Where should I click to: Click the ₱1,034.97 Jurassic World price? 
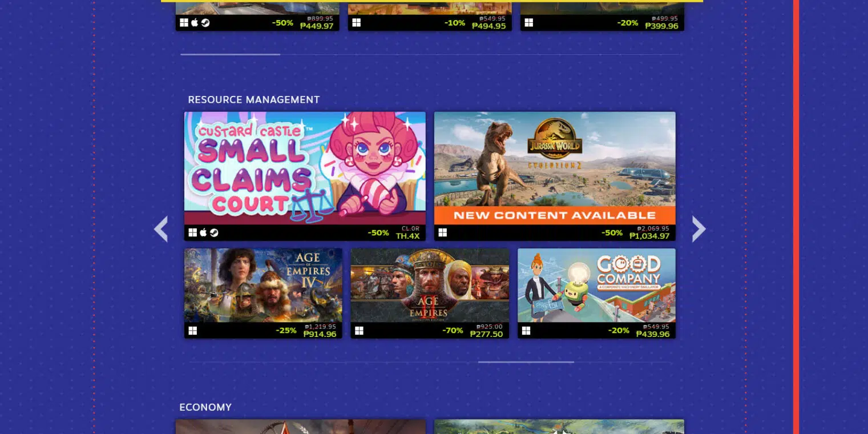[649, 236]
